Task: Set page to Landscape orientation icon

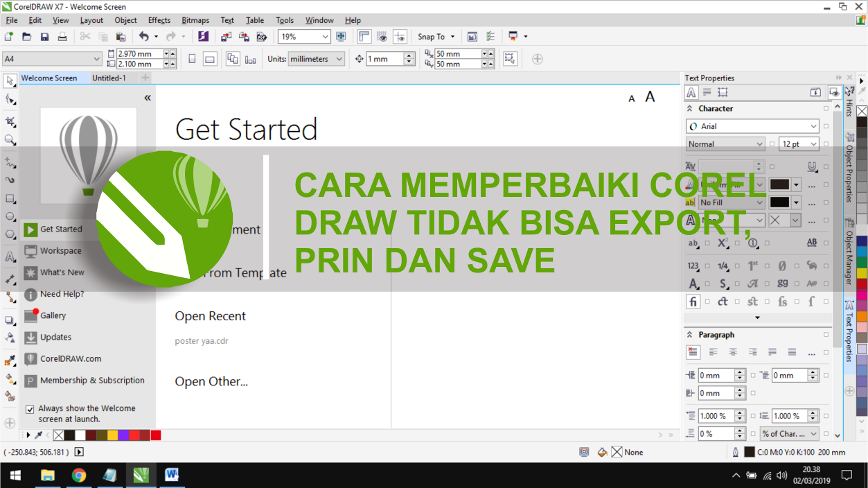Action: click(210, 59)
